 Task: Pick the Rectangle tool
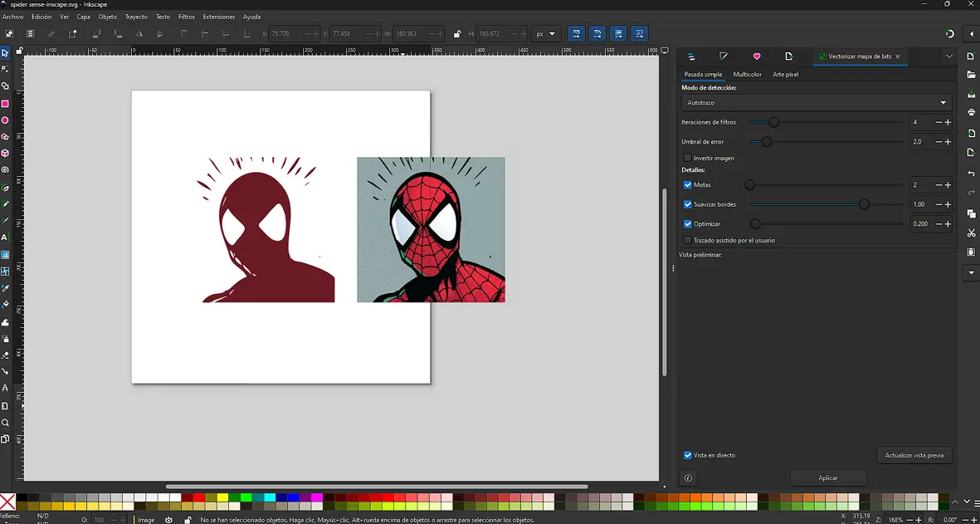6,102
